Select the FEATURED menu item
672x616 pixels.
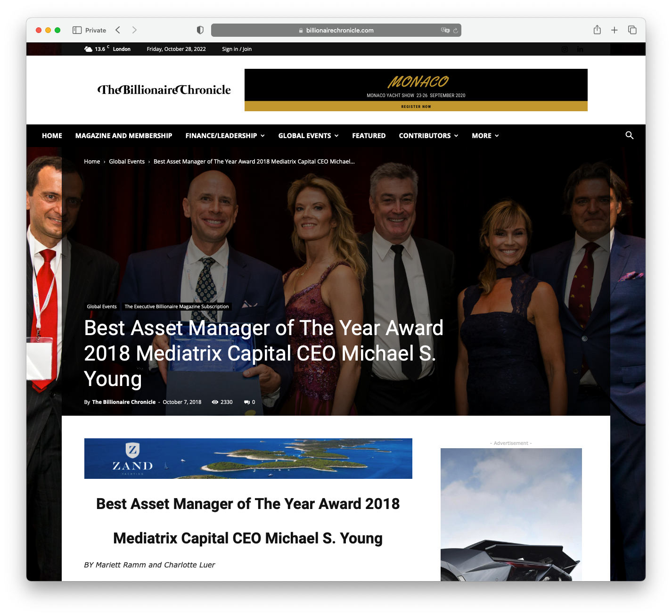coord(369,136)
